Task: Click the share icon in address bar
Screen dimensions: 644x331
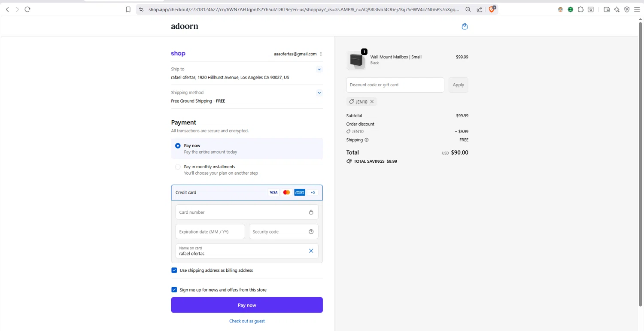Action: 480,9
